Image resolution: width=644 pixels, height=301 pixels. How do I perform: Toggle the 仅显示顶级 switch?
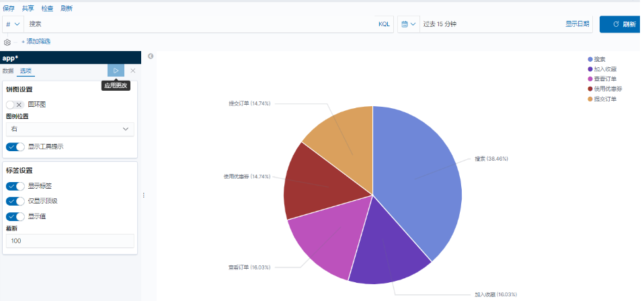[x=15, y=201]
